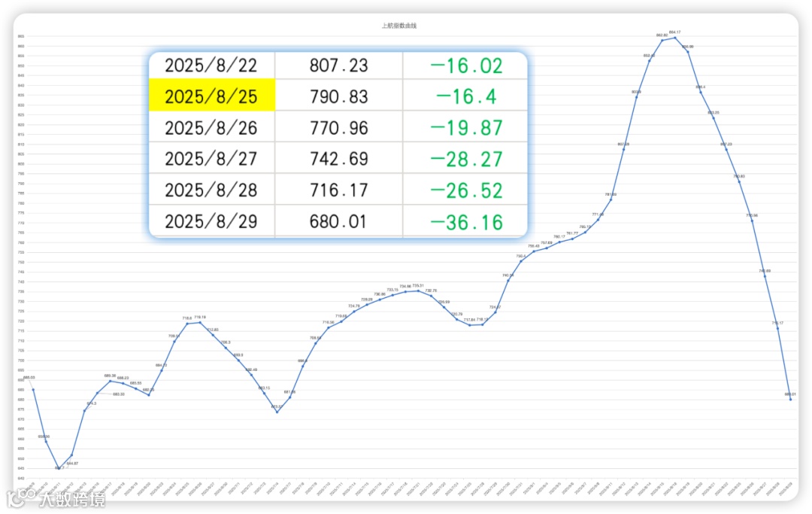Click the 683.33 data label with leader line
Image resolution: width=812 pixels, height=514 pixels.
pos(119,394)
